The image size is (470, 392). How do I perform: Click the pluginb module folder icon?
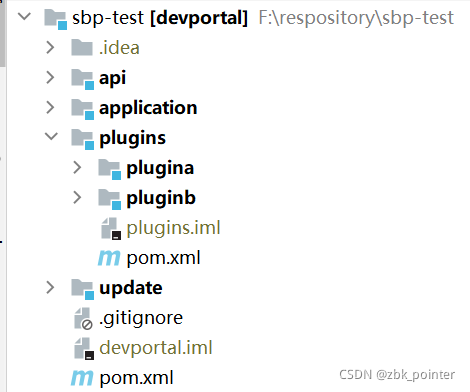pyautogui.click(x=110, y=199)
